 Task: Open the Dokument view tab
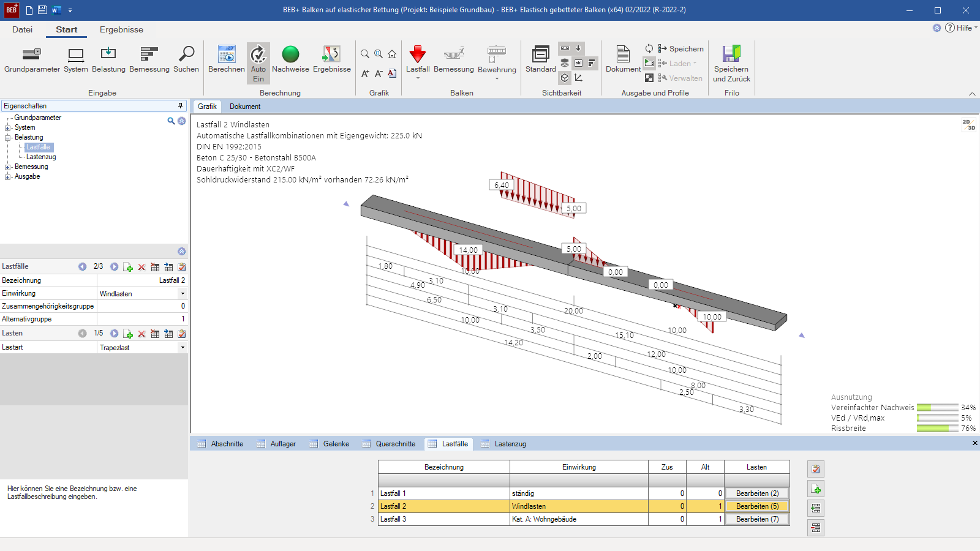245,107
